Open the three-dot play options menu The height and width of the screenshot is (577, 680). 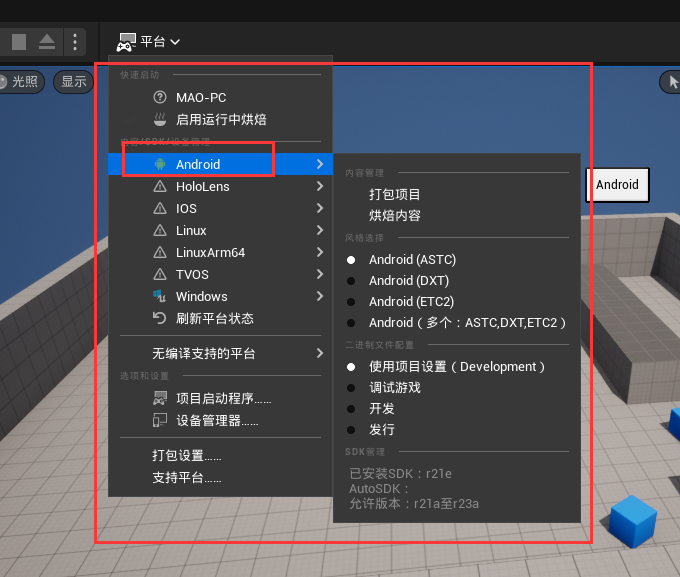pos(75,42)
